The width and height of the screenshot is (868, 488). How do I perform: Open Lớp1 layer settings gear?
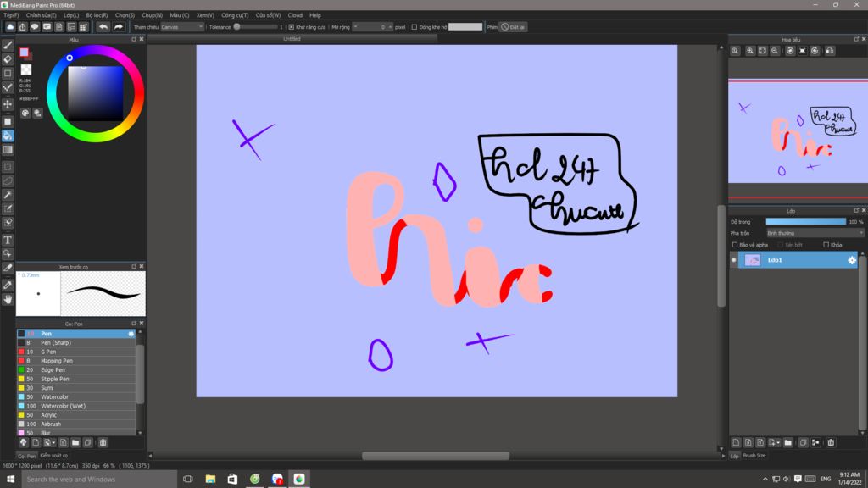pos(851,260)
